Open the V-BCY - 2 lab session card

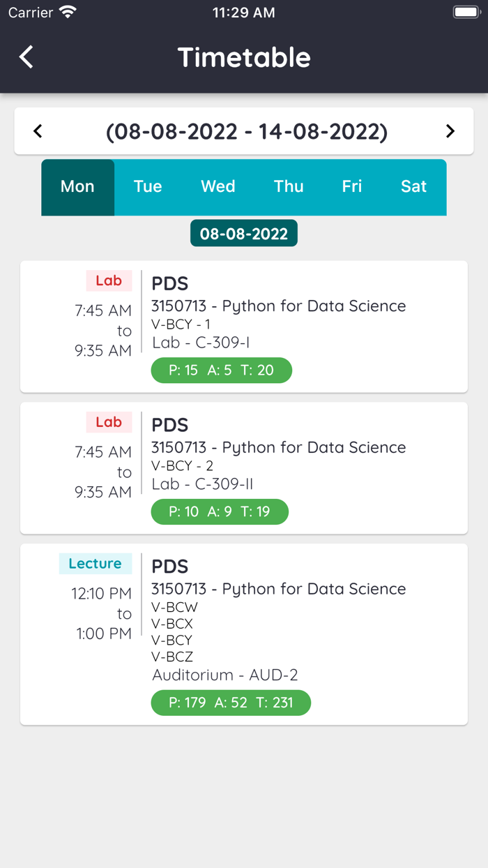pos(244,467)
